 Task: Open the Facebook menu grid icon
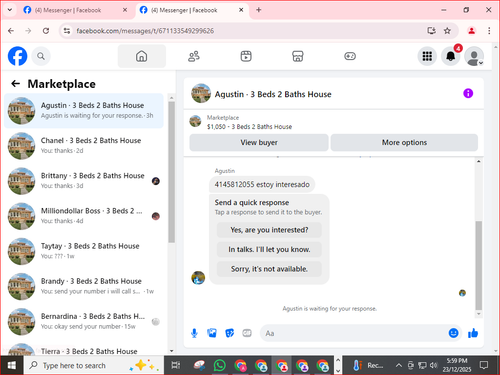(427, 56)
